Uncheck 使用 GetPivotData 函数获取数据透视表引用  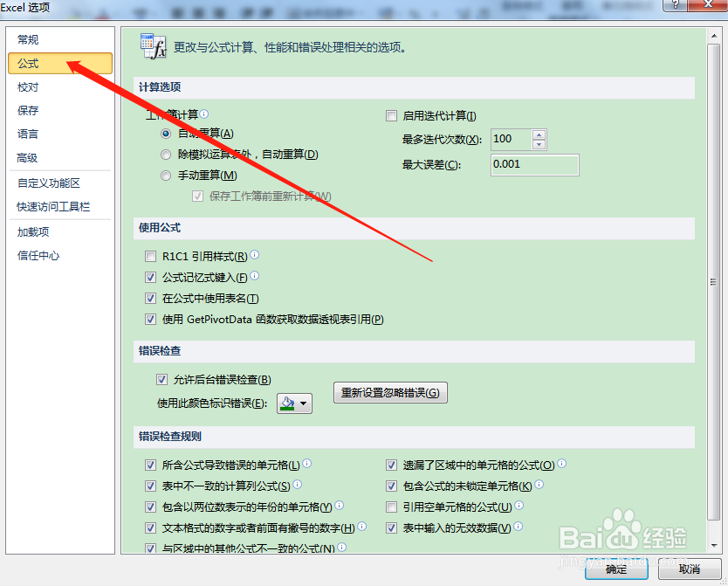point(151,318)
